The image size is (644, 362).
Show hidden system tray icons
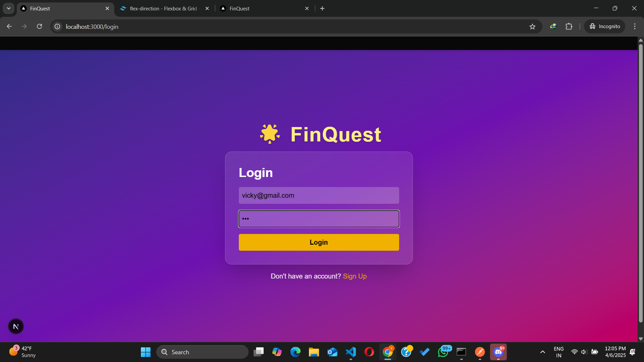[542, 352]
